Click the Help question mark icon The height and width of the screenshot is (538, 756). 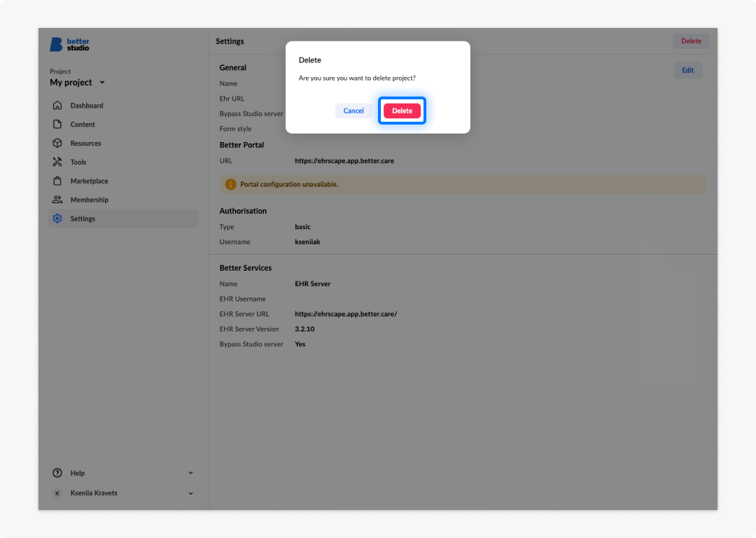point(57,473)
